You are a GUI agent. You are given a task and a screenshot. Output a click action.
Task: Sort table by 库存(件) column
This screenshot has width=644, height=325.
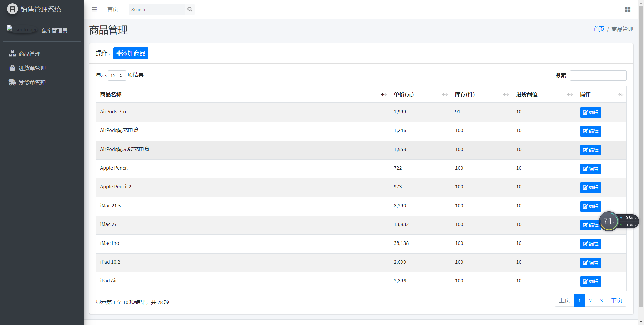click(x=481, y=95)
